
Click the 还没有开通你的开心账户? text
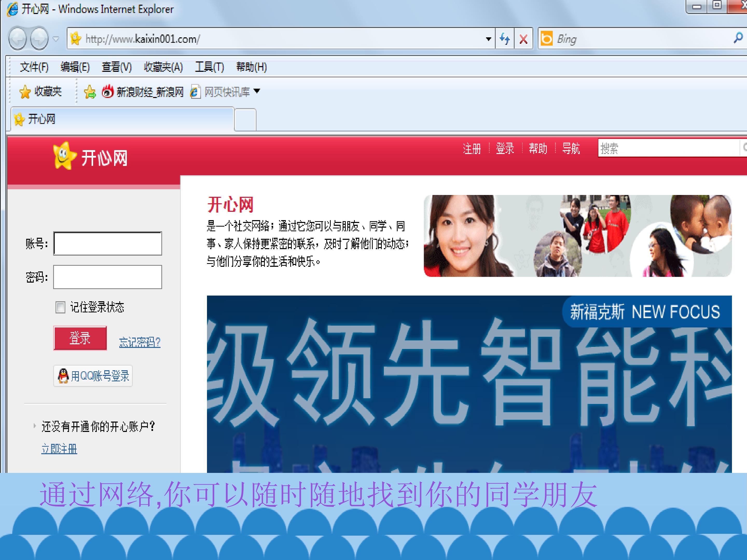[98, 427]
